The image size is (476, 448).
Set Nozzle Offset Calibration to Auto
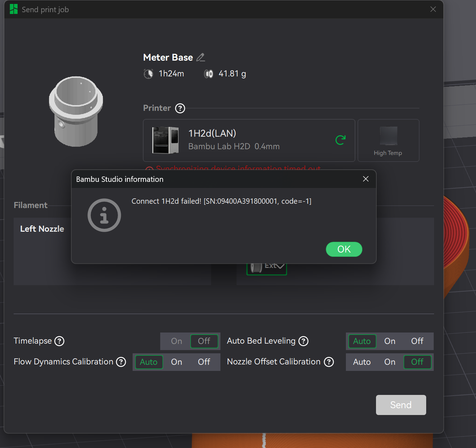(362, 362)
